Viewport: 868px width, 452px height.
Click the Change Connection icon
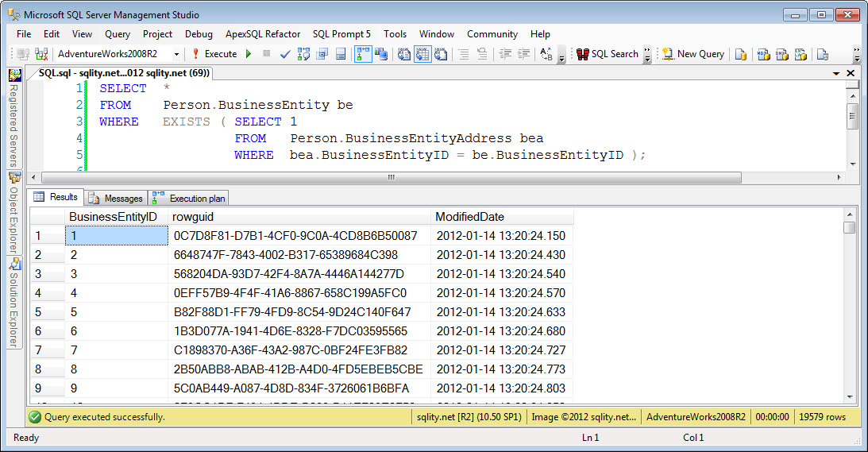(41, 54)
